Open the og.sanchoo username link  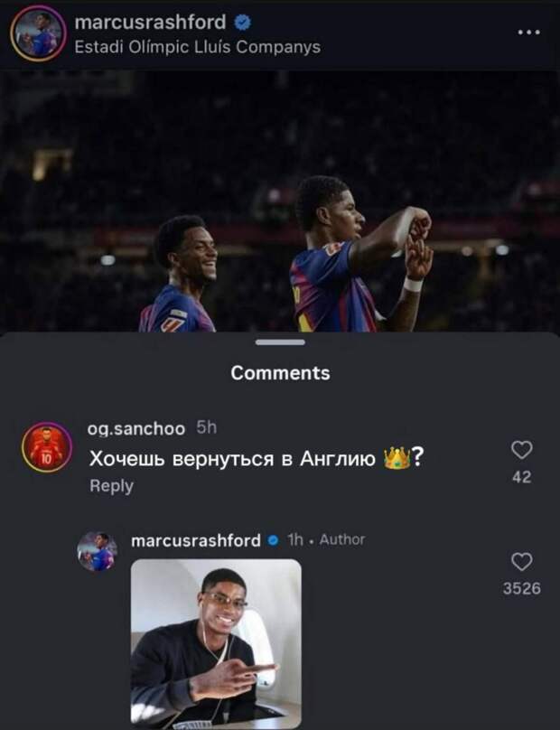[x=136, y=428]
